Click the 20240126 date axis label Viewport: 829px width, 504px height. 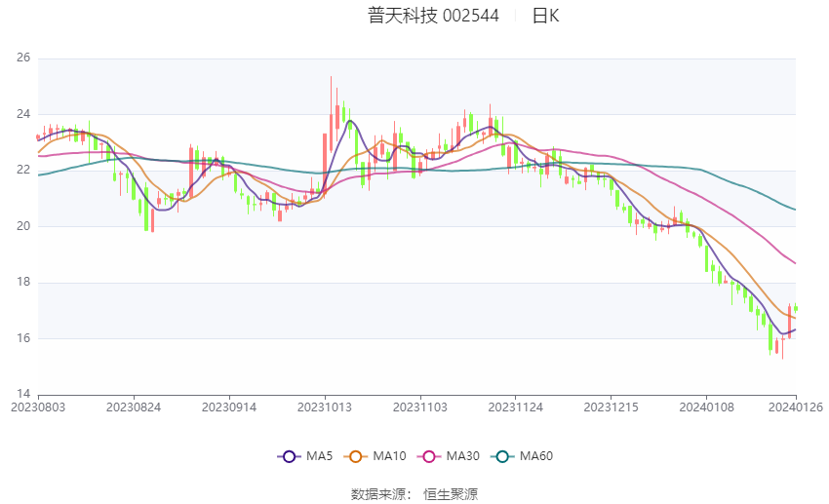point(796,407)
